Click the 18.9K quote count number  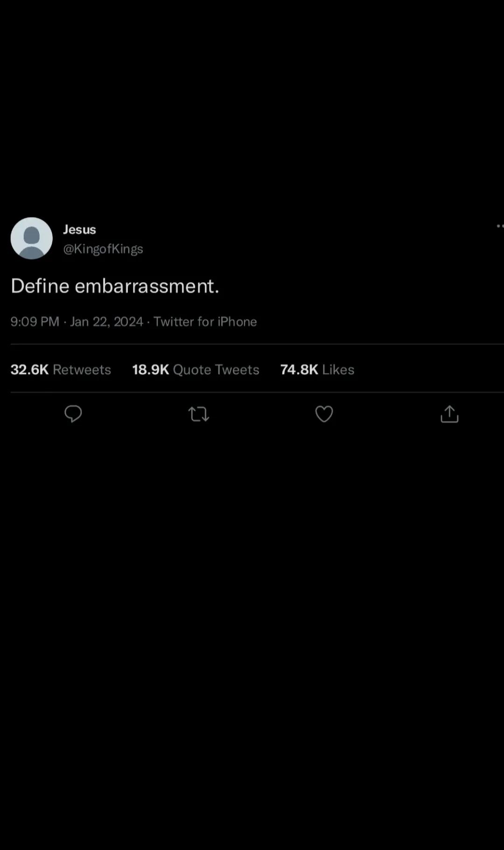pos(150,369)
